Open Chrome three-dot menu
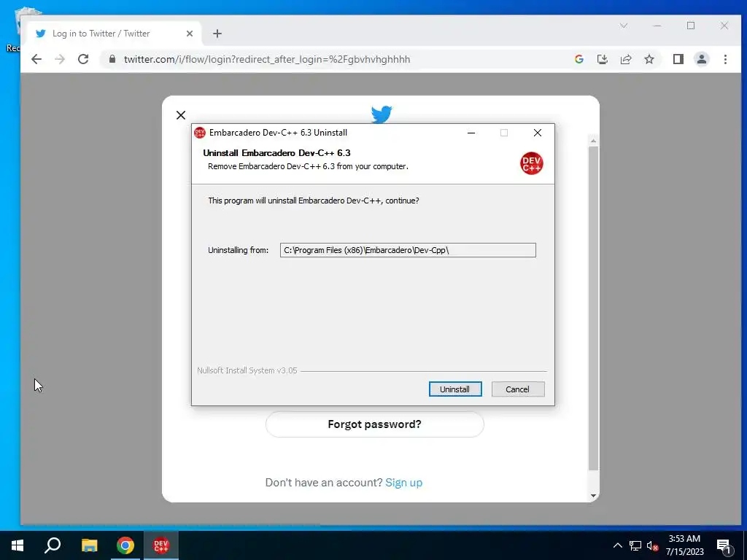This screenshot has height=560, width=747. (725, 59)
